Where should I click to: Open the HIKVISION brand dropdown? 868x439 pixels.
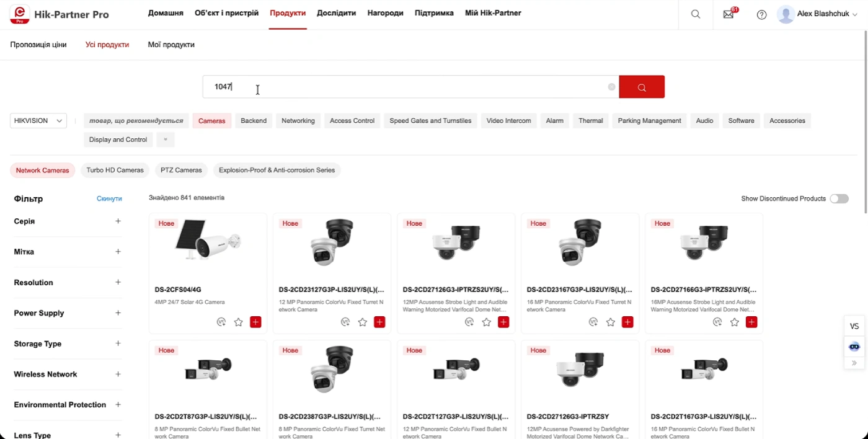click(38, 121)
